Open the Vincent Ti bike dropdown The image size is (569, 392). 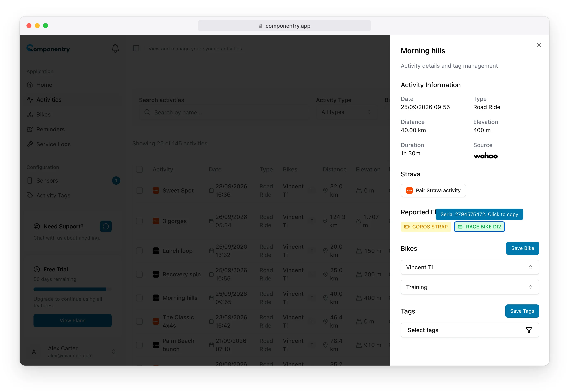point(470,267)
